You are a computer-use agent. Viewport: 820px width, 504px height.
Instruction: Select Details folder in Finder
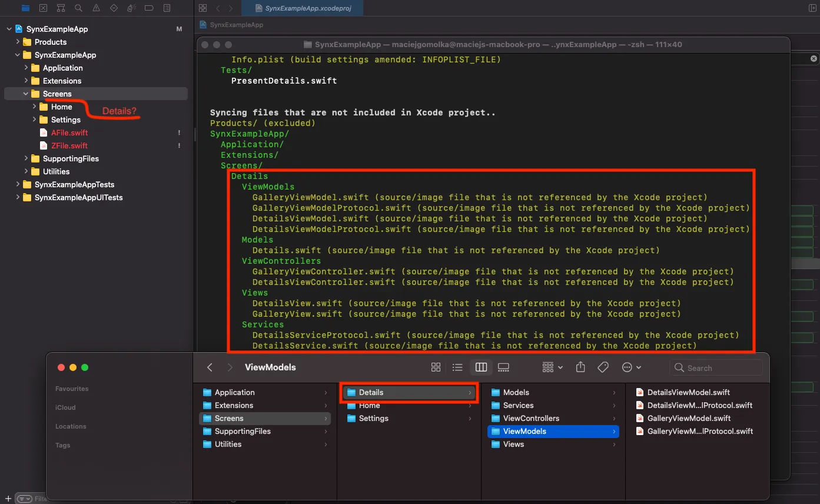[x=409, y=392]
